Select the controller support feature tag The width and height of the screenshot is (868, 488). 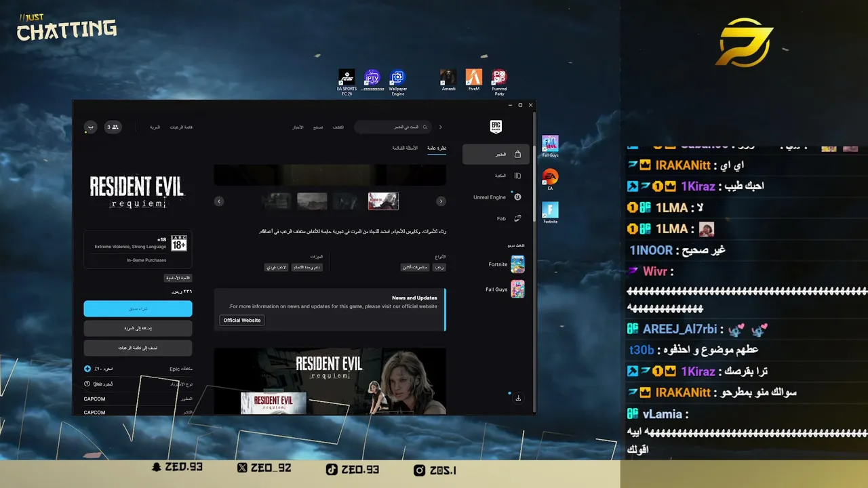point(307,267)
